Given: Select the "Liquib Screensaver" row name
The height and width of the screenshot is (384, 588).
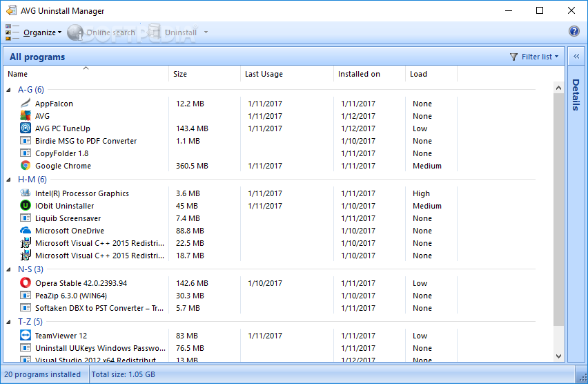Looking at the screenshot, I should pos(68,218).
